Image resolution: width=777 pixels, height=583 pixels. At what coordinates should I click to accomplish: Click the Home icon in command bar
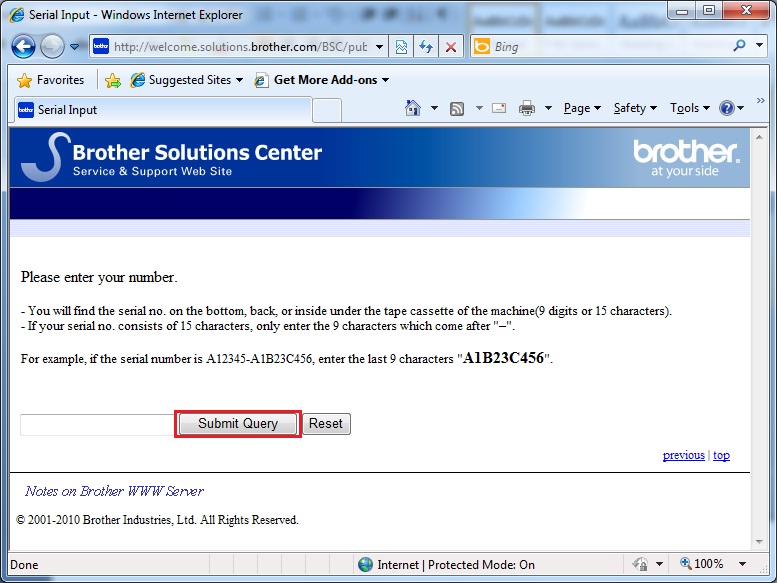[x=412, y=108]
